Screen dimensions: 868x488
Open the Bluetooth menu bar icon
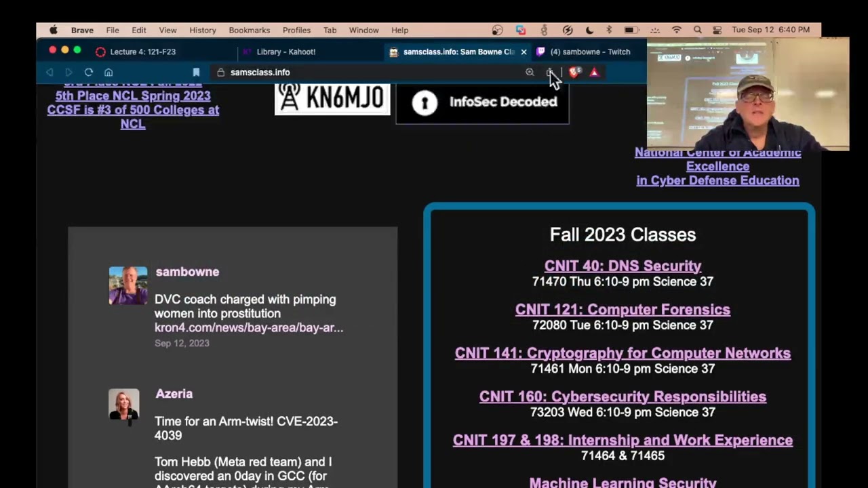[609, 30]
